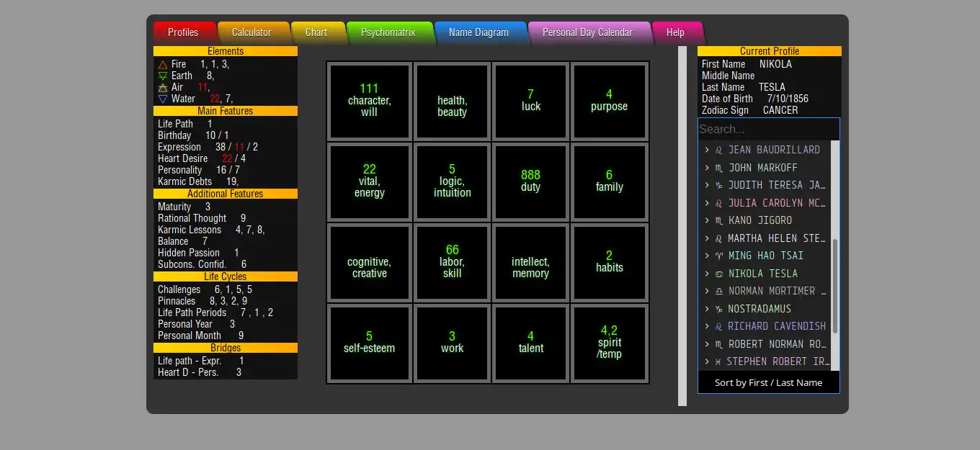
Task: Click the Leo icon beside RICHARD CAVENDISH
Action: point(718,326)
